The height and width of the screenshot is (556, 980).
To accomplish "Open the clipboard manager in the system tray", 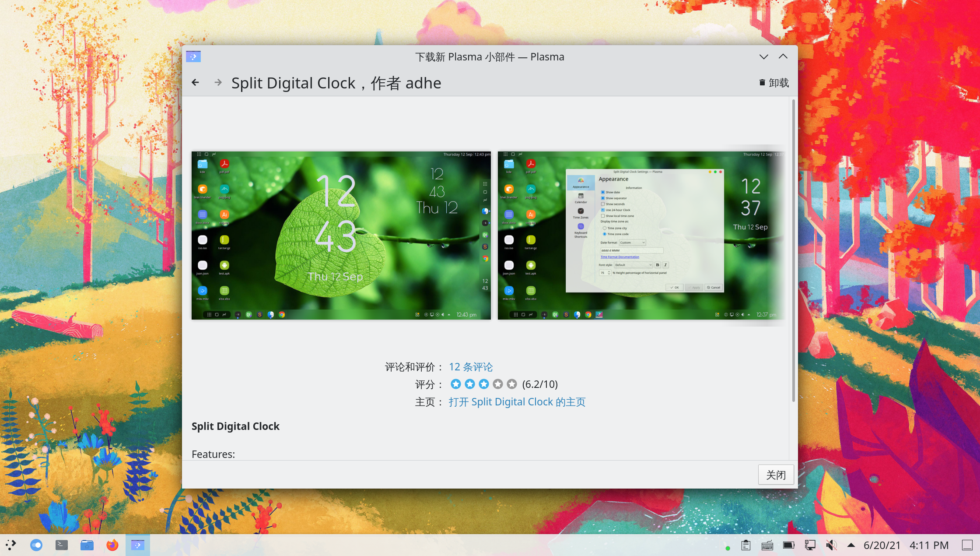I will (745, 545).
